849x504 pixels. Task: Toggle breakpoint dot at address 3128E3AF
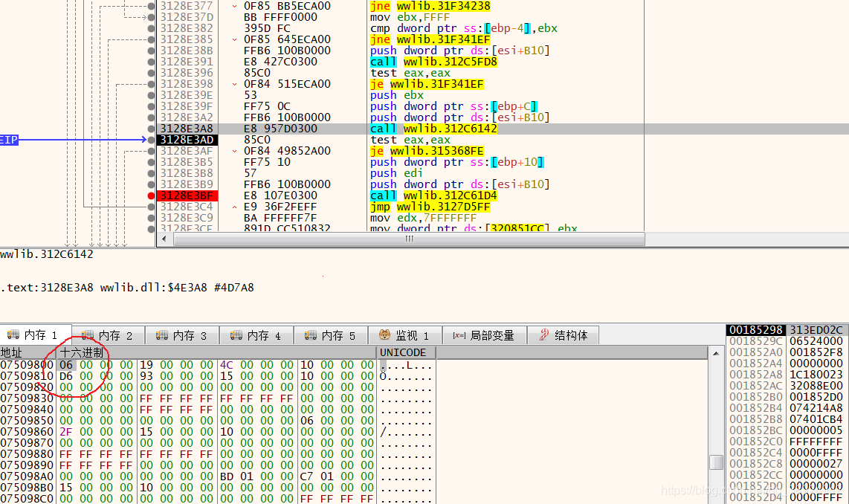tap(151, 151)
